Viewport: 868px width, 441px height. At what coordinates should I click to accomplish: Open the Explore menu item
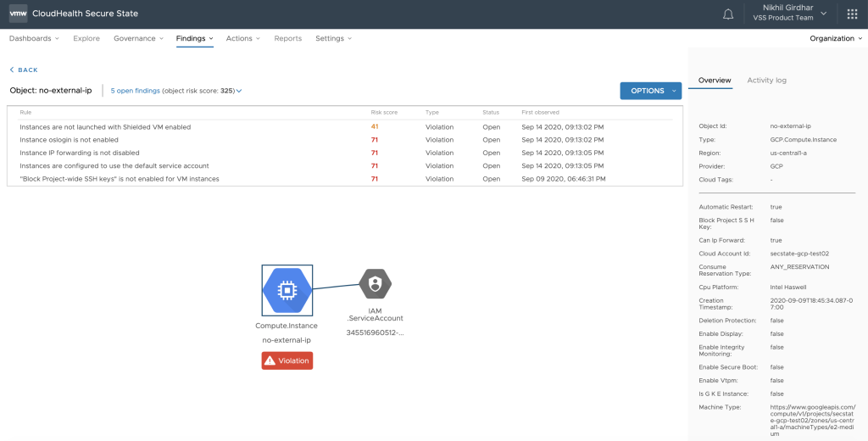coord(86,38)
